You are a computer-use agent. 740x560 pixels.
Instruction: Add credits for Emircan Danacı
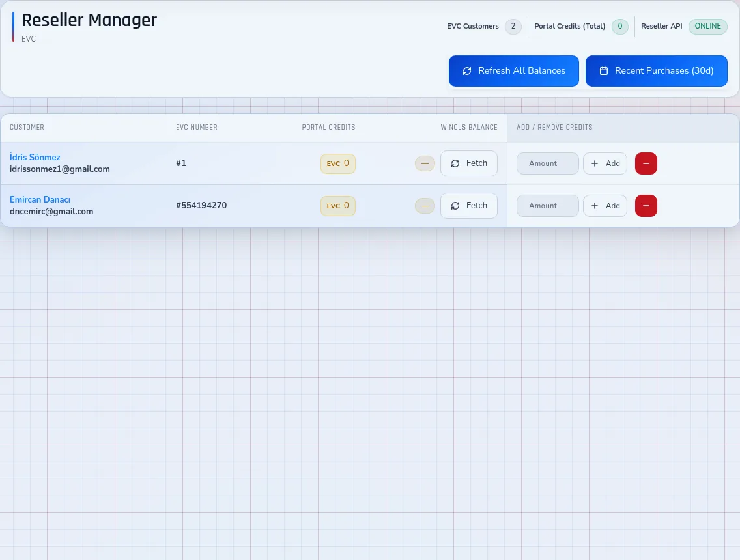tap(605, 206)
